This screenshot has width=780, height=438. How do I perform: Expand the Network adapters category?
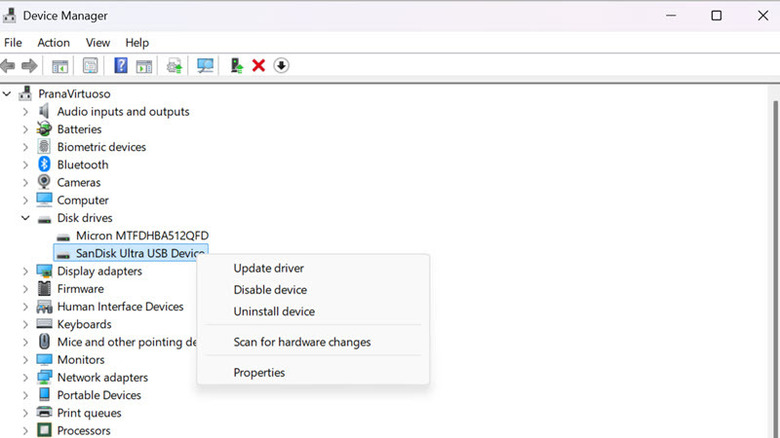[x=25, y=378]
